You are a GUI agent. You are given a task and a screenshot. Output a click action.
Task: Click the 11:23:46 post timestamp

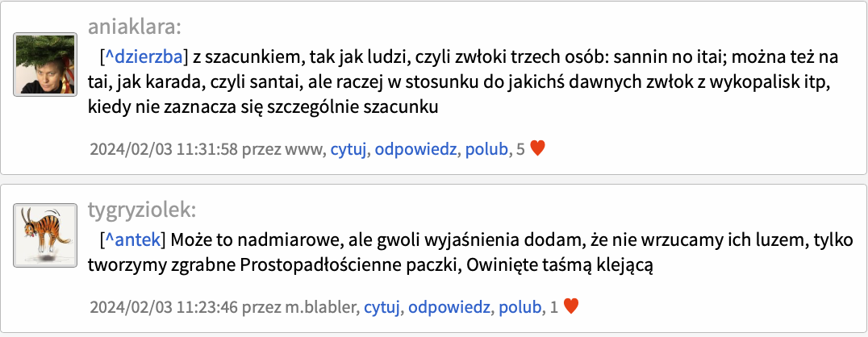tap(164, 307)
